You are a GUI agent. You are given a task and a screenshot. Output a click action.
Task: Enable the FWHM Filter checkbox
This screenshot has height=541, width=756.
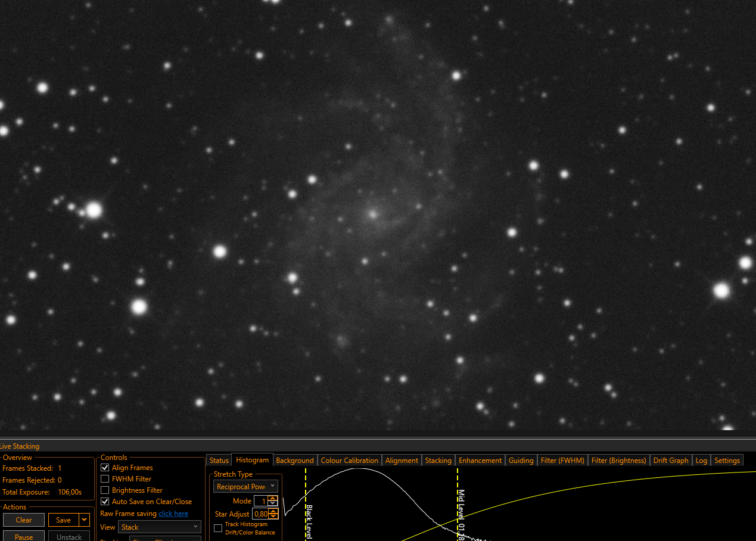pyautogui.click(x=105, y=479)
